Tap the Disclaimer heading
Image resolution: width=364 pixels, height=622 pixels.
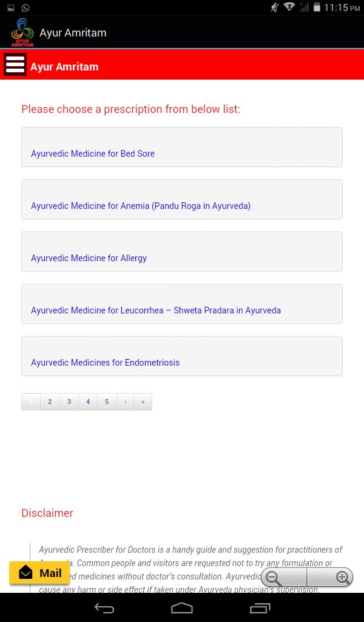[x=47, y=513]
